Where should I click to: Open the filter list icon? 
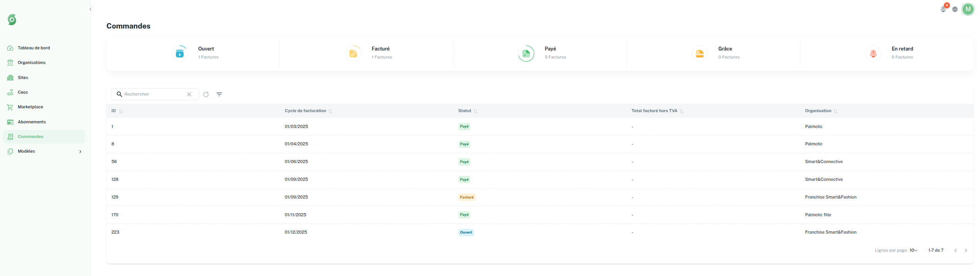219,94
